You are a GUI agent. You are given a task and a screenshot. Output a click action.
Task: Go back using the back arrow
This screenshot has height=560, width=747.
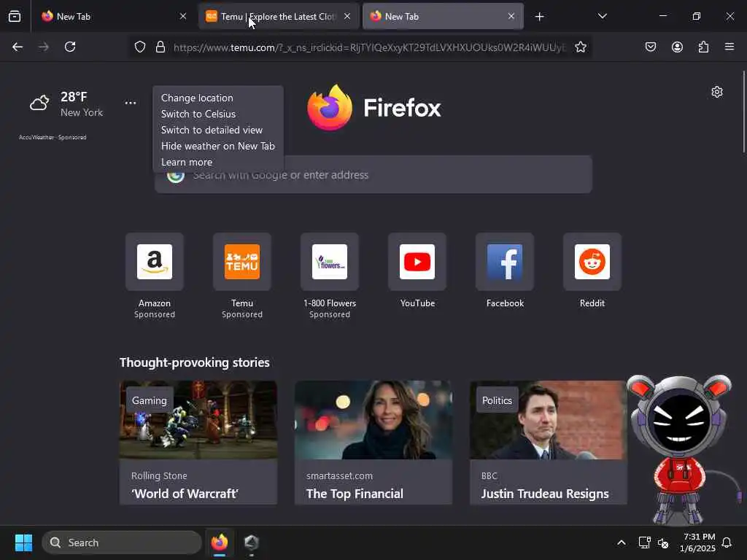pos(18,47)
